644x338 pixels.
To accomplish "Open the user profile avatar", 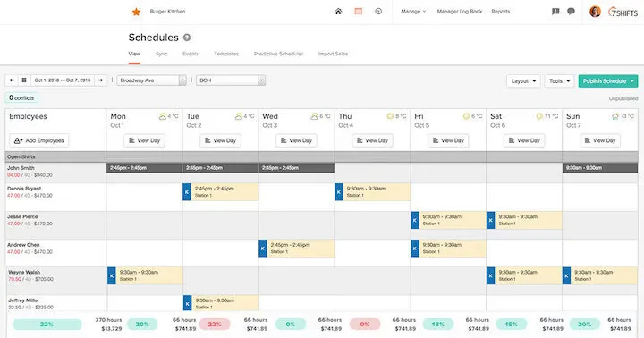I will [595, 12].
